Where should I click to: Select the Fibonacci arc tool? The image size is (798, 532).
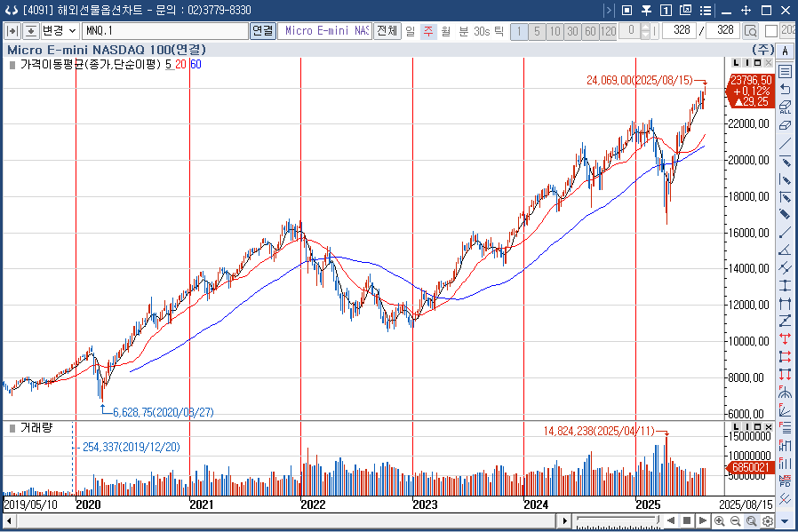click(786, 393)
